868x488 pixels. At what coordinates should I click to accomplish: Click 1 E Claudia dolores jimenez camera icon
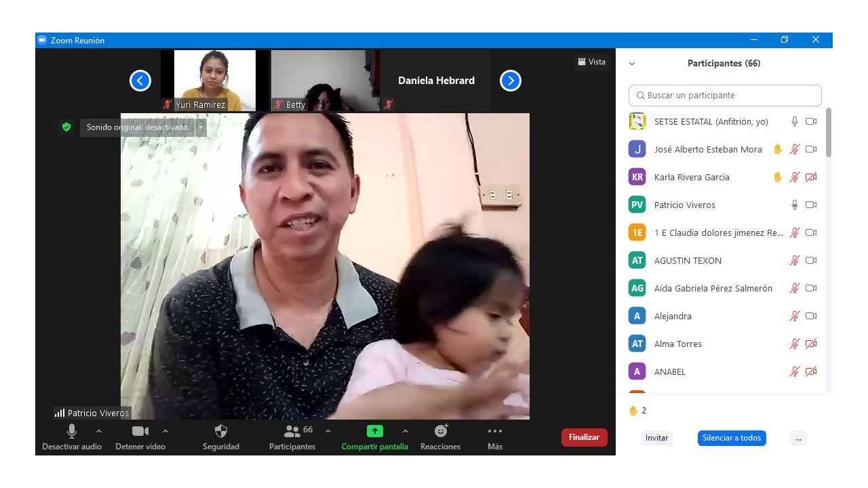[811, 232]
